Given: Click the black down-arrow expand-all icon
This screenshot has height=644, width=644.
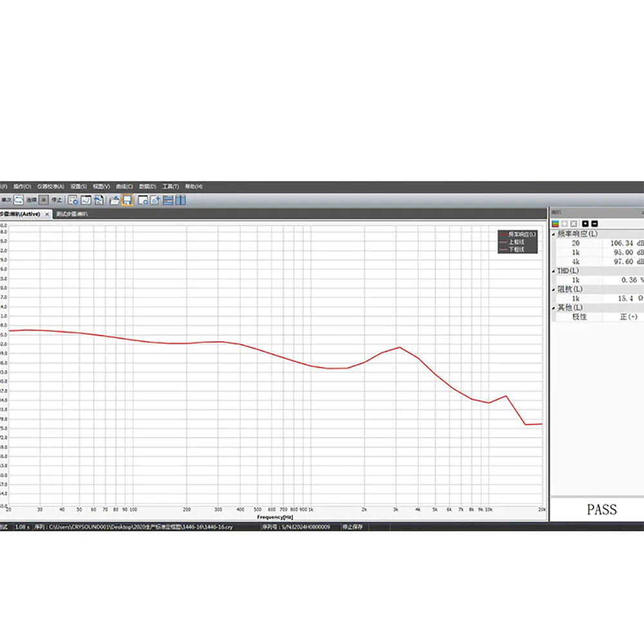Looking at the screenshot, I should coord(585,224).
